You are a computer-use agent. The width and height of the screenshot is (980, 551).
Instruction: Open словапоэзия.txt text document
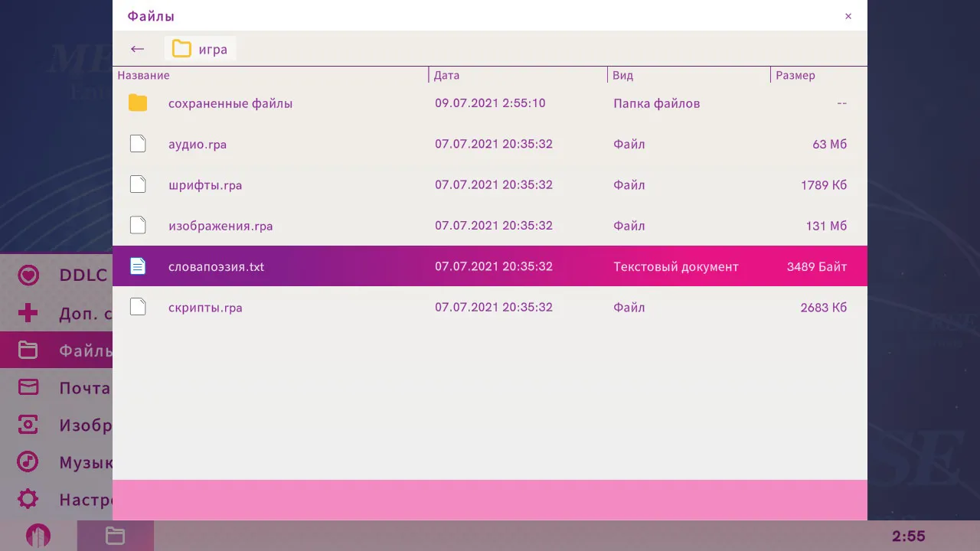tap(216, 266)
